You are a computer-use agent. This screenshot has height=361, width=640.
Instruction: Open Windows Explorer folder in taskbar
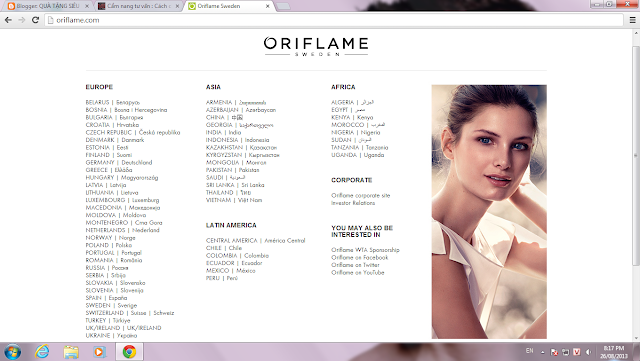pos(71,352)
